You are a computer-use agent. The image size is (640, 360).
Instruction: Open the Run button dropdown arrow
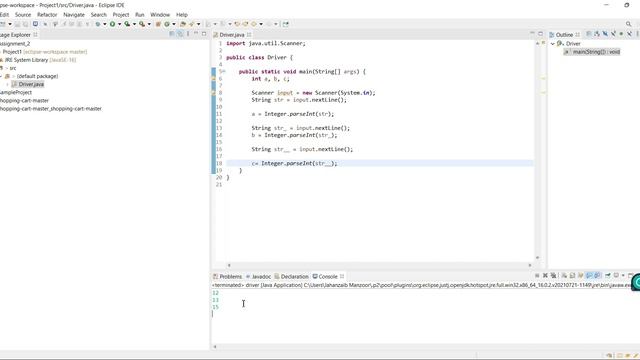pyautogui.click(x=120, y=24)
